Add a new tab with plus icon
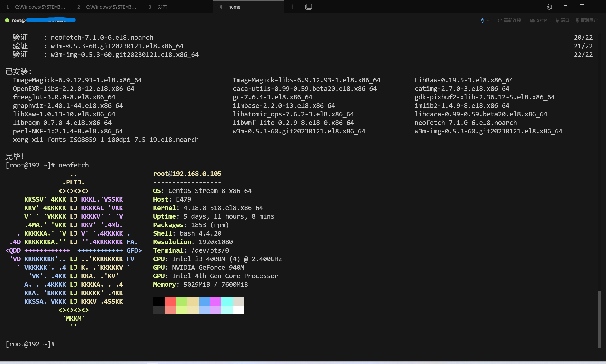 [292, 7]
